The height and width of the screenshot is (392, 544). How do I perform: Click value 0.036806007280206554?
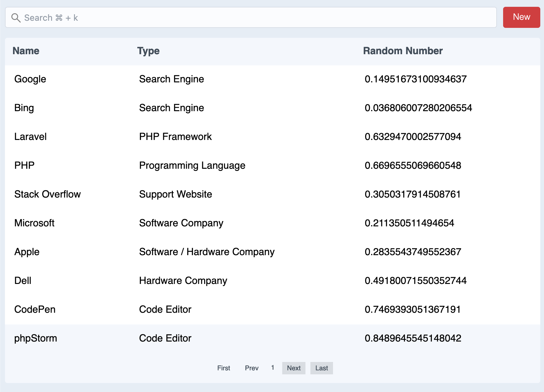click(418, 108)
